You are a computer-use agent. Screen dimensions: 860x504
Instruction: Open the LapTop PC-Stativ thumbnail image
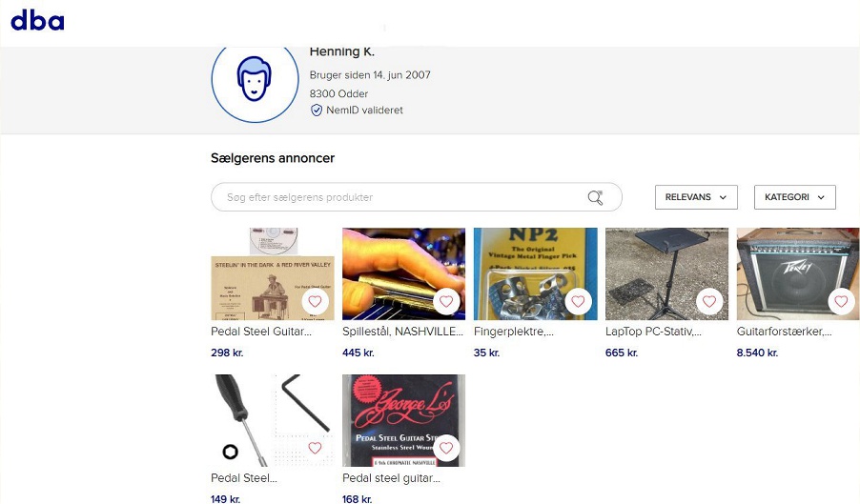[x=667, y=274]
